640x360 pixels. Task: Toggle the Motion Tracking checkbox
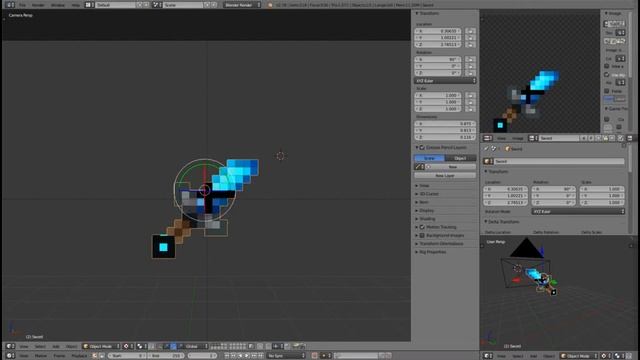tap(422, 227)
